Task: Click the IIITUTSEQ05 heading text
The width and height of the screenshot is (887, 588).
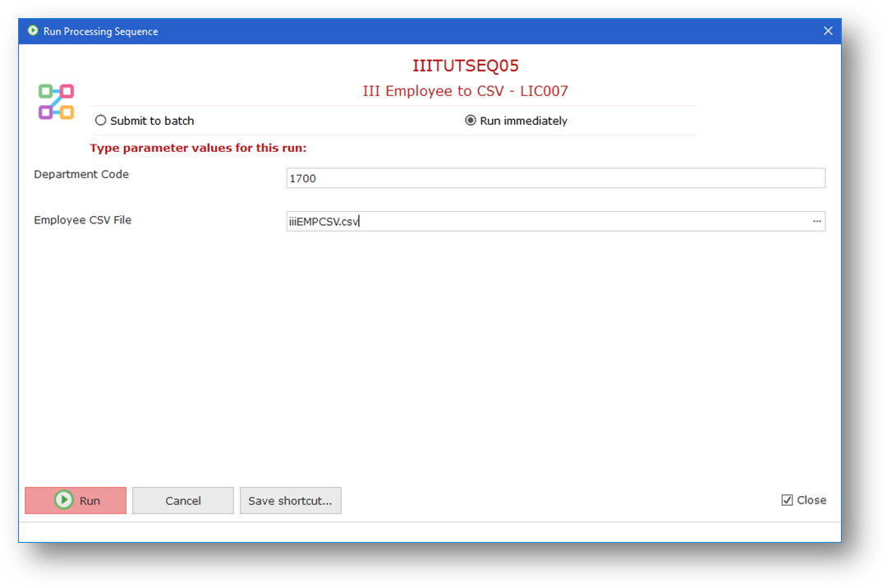Action: click(x=466, y=66)
